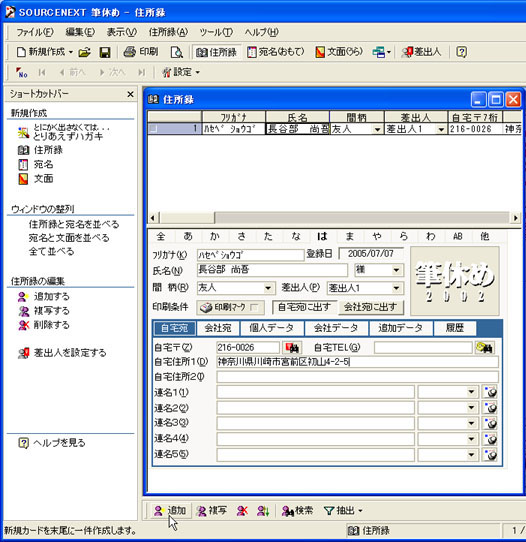Screen dimensions: 526x542
Task: Switch to the 個人データ tab
Action: [x=272, y=328]
